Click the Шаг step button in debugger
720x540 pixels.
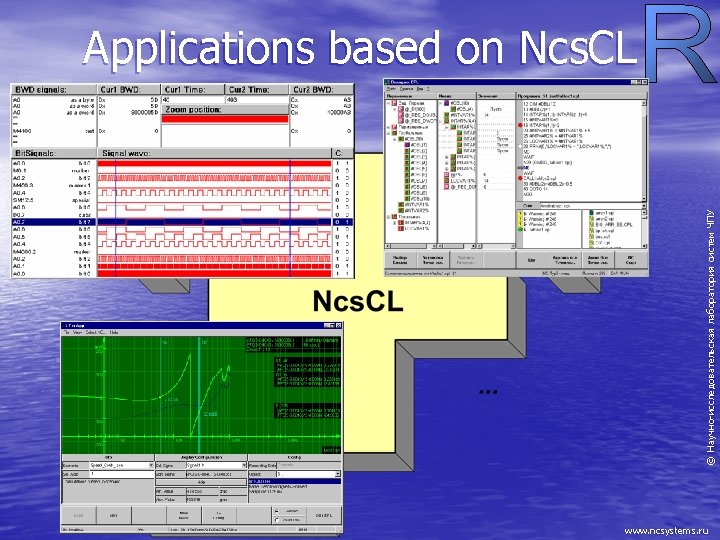click(x=532, y=260)
